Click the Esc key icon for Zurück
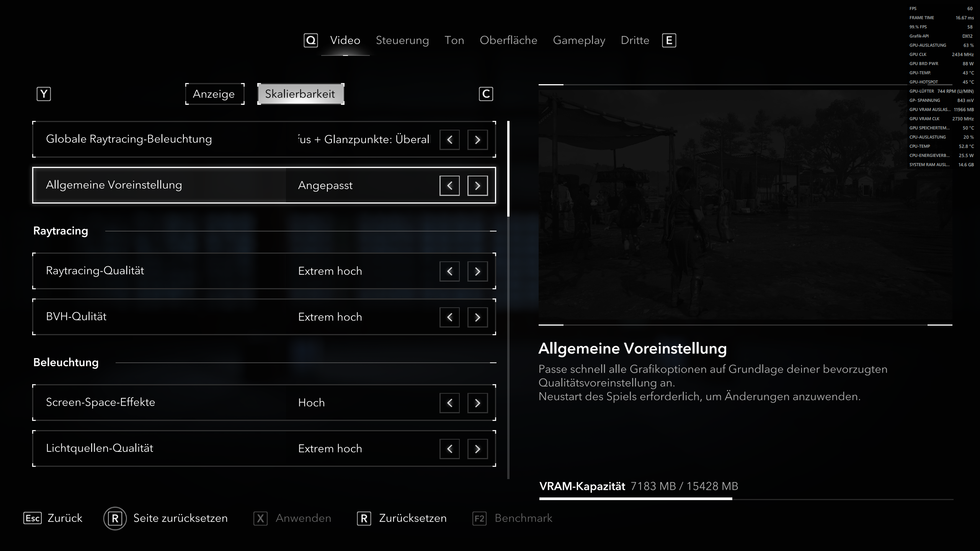The width and height of the screenshot is (980, 551). tap(32, 518)
